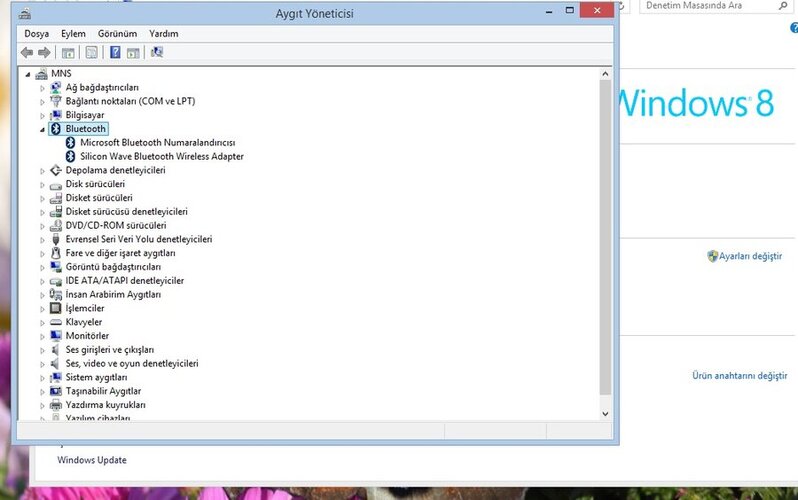Open Windows Update link in background window
The height and width of the screenshot is (500, 798).
(92, 460)
